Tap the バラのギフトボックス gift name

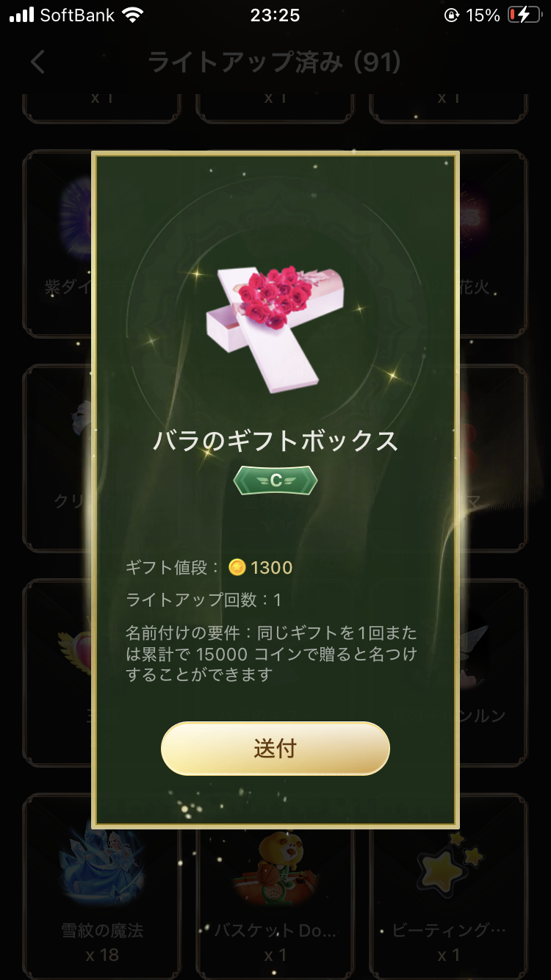(x=275, y=441)
